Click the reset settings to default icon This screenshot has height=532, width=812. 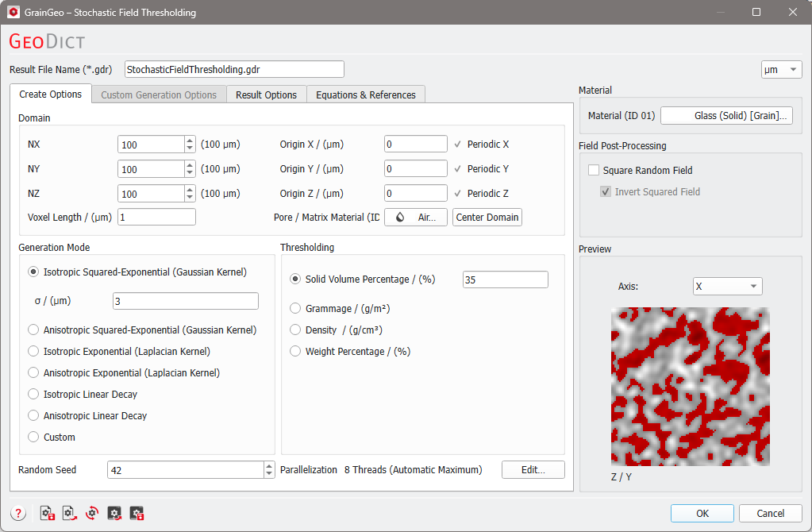tap(92, 514)
